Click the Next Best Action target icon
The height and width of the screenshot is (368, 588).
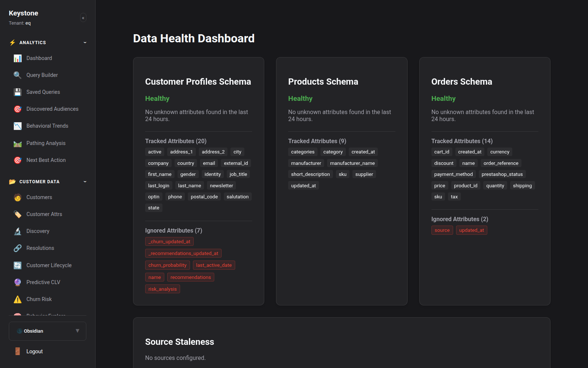pos(18,160)
